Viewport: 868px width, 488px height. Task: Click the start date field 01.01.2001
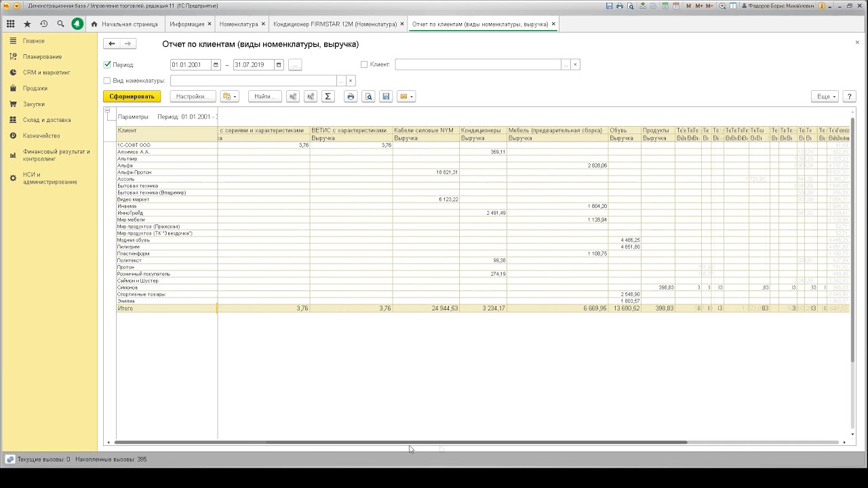[x=191, y=65]
